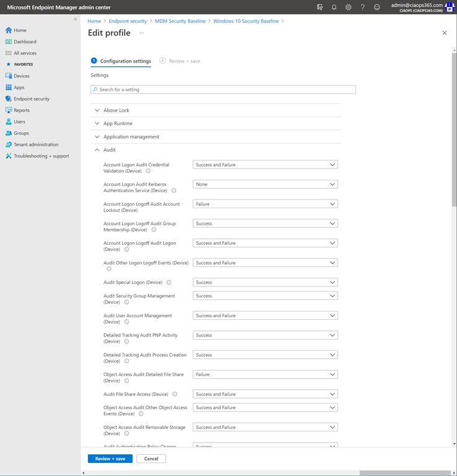457x476 pixels.
Task: Click the Search for a setting field
Action: [223, 90]
